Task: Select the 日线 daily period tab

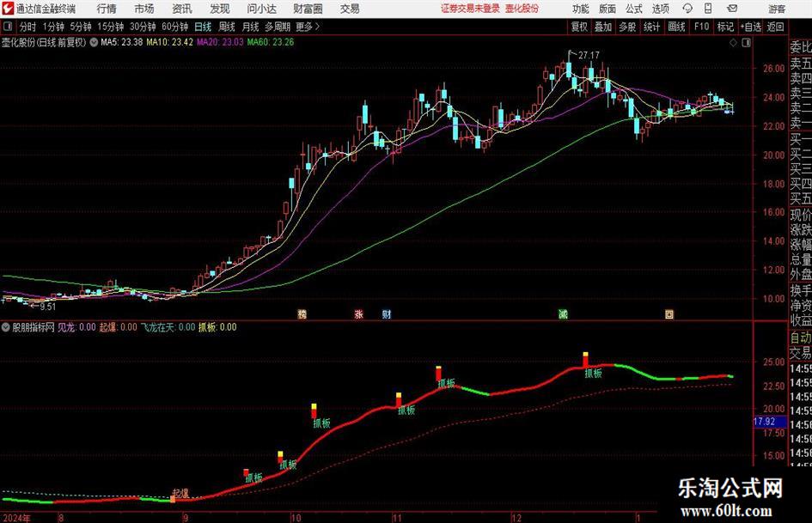Action: 203,27
